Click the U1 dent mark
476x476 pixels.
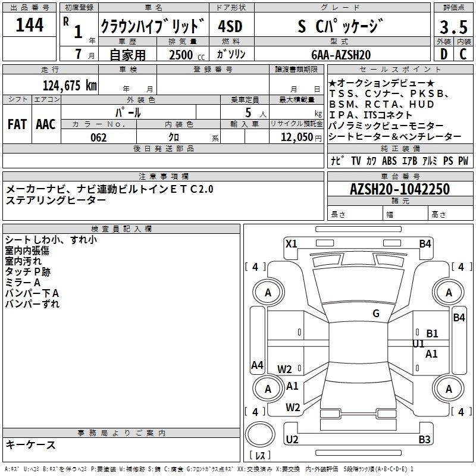click(418, 344)
